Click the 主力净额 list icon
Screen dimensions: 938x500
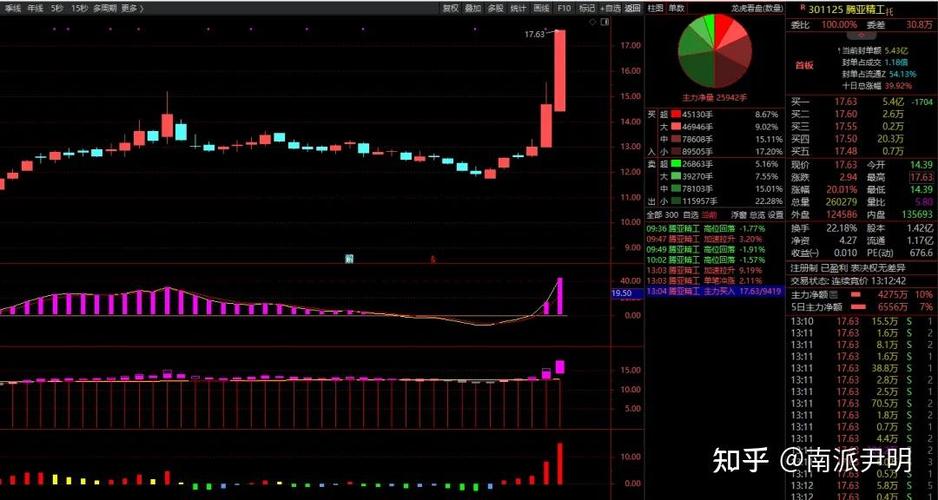pos(833,295)
